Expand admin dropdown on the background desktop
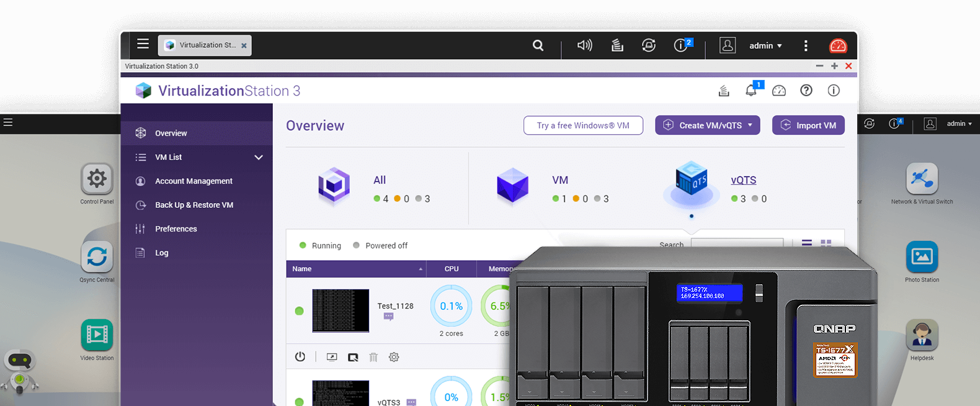Image resolution: width=980 pixels, height=406 pixels. [x=960, y=124]
